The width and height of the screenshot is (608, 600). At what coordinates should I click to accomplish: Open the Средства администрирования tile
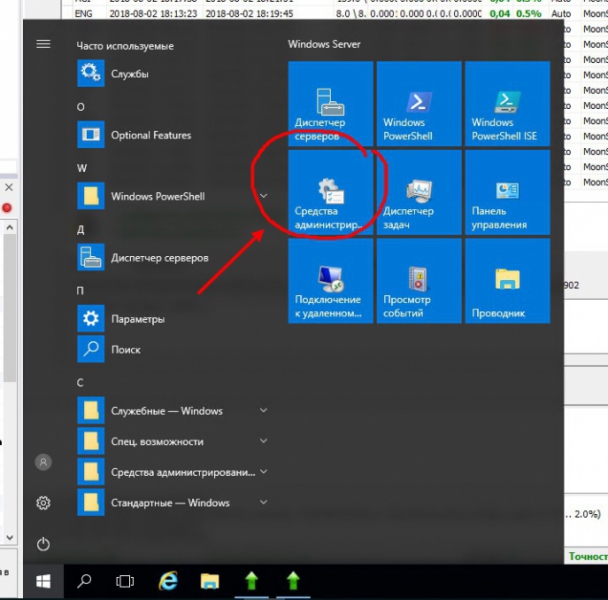pos(330,193)
